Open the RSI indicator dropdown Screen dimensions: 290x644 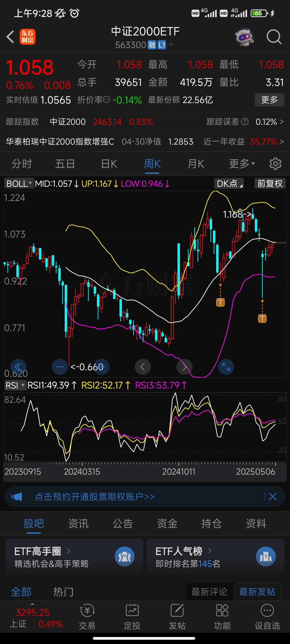tap(15, 385)
